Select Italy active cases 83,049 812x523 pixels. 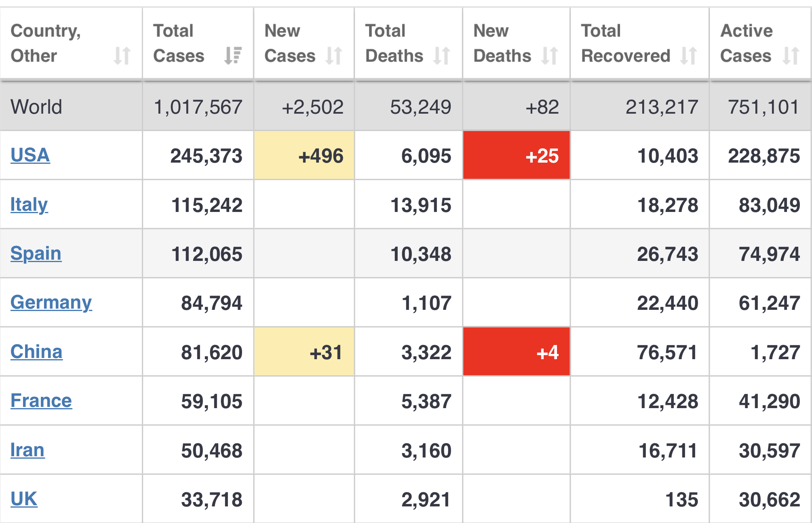coord(770,205)
